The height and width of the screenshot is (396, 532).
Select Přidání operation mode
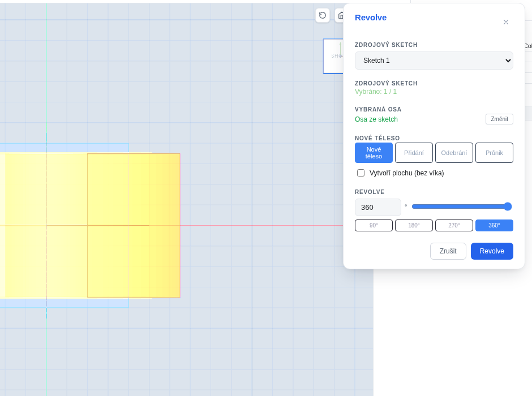click(414, 153)
